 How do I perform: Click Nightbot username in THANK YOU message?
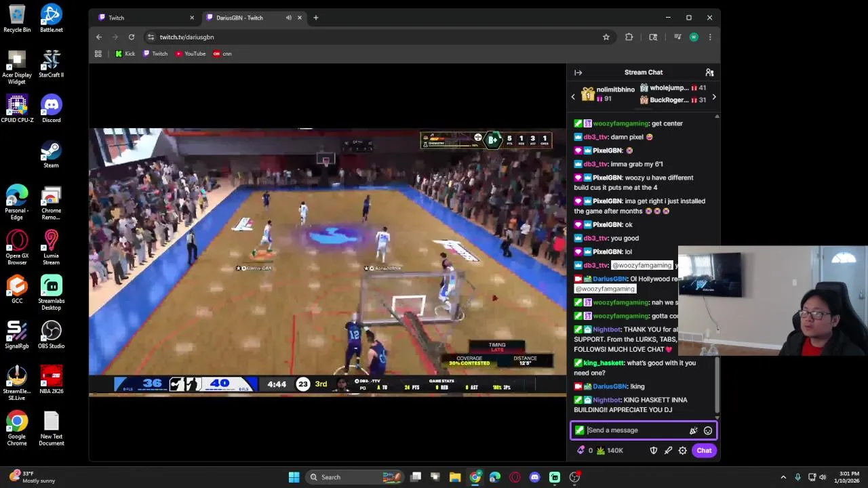607,329
